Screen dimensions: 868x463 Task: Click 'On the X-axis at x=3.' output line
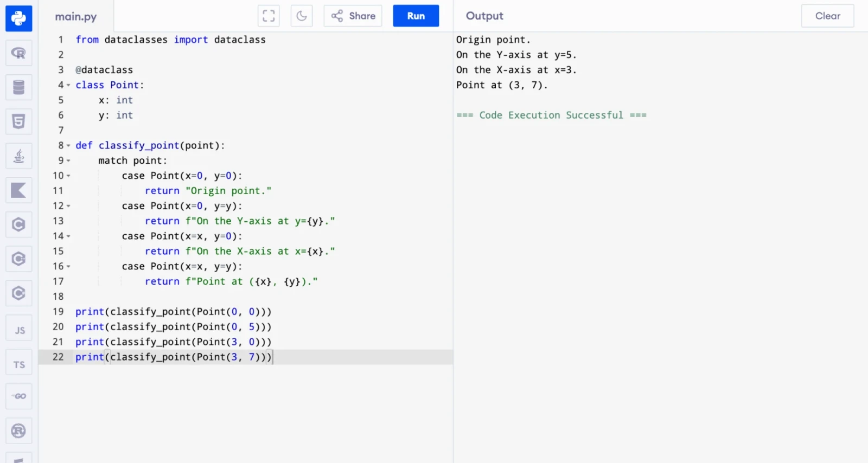pos(516,70)
